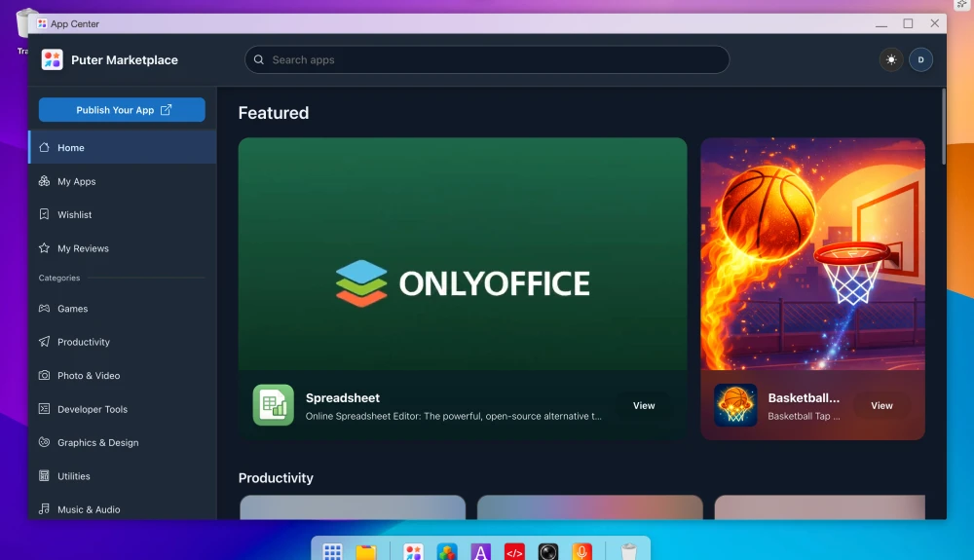Screen dimensions: 974x560
Task: Click the Home house icon
Action: tap(44, 147)
